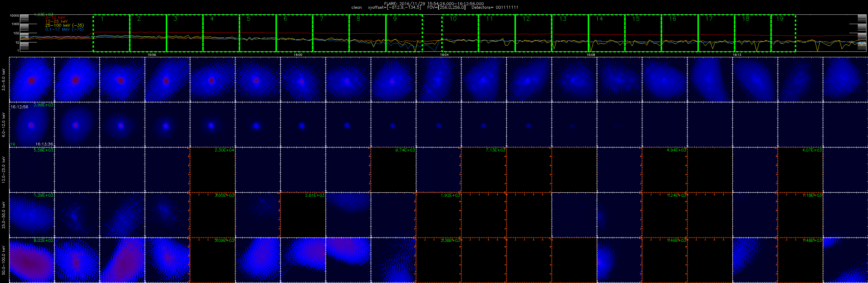This screenshot has height=283, width=868.
Task: Click the green '2.99E+03' value label
Action: click(43, 105)
